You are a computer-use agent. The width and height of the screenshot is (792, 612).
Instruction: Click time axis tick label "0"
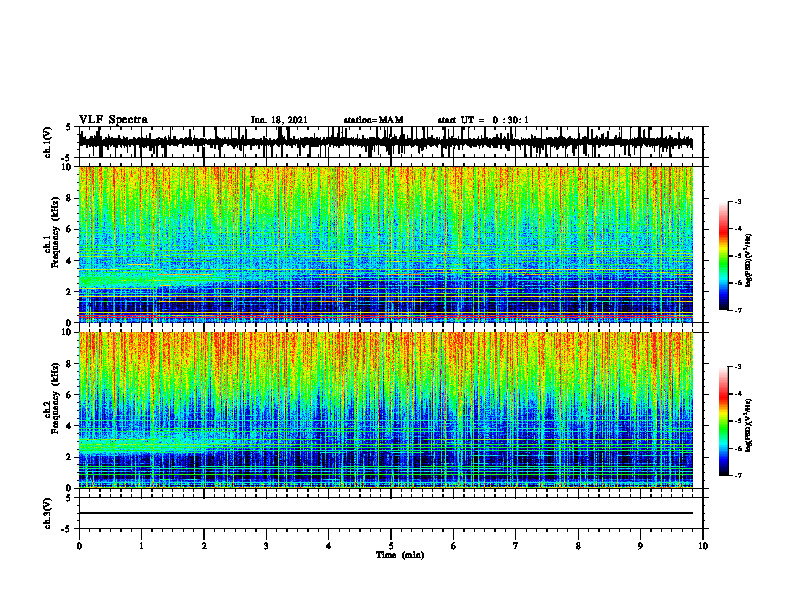coord(79,546)
